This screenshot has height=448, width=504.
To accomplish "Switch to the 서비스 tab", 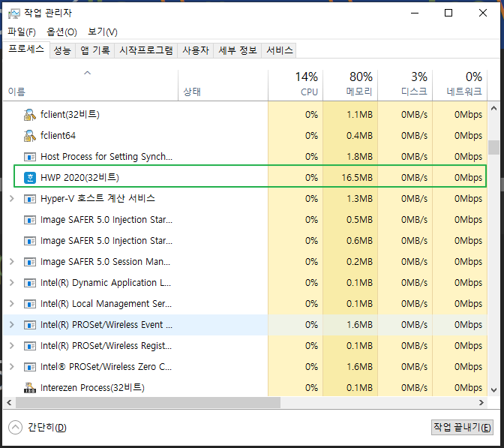I will (x=279, y=50).
